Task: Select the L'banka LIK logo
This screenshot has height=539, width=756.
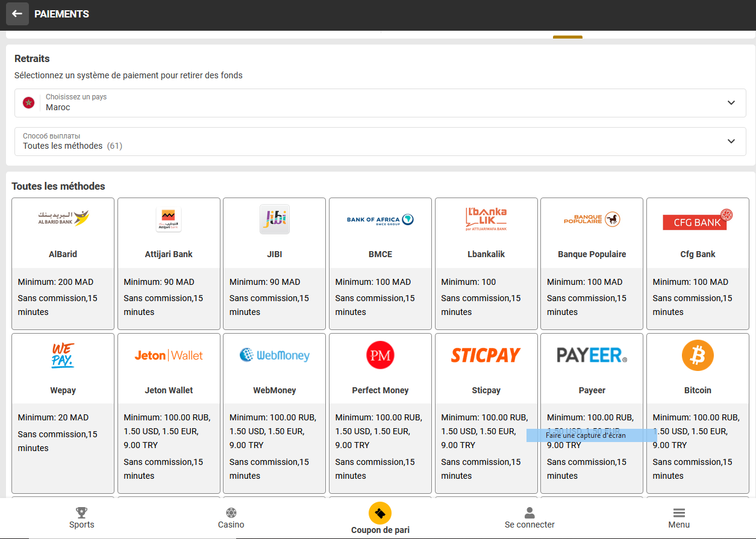Action: pos(486,219)
